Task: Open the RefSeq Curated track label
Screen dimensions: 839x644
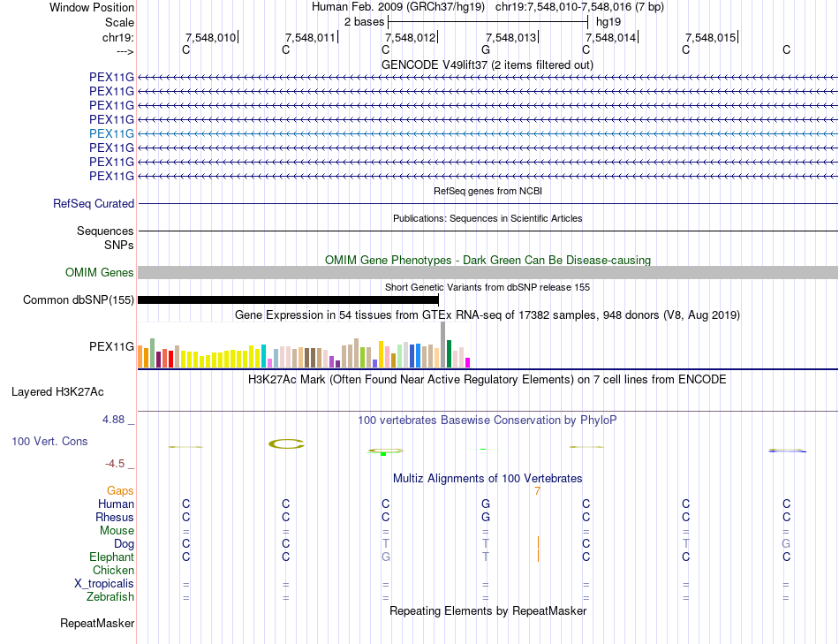Action: (x=94, y=203)
